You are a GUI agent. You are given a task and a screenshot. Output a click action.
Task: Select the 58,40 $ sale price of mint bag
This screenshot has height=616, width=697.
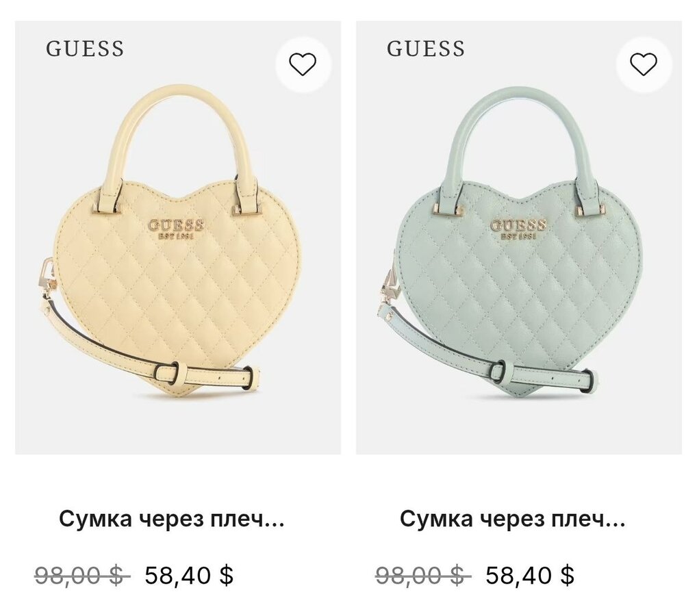530,576
